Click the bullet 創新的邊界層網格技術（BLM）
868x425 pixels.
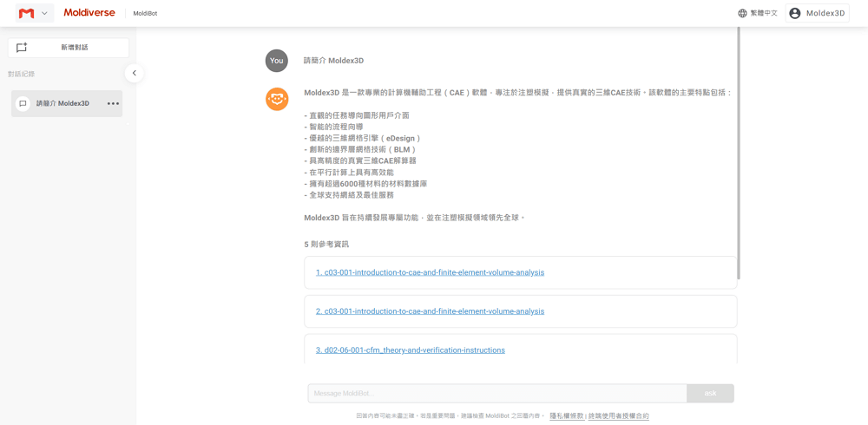click(x=360, y=149)
